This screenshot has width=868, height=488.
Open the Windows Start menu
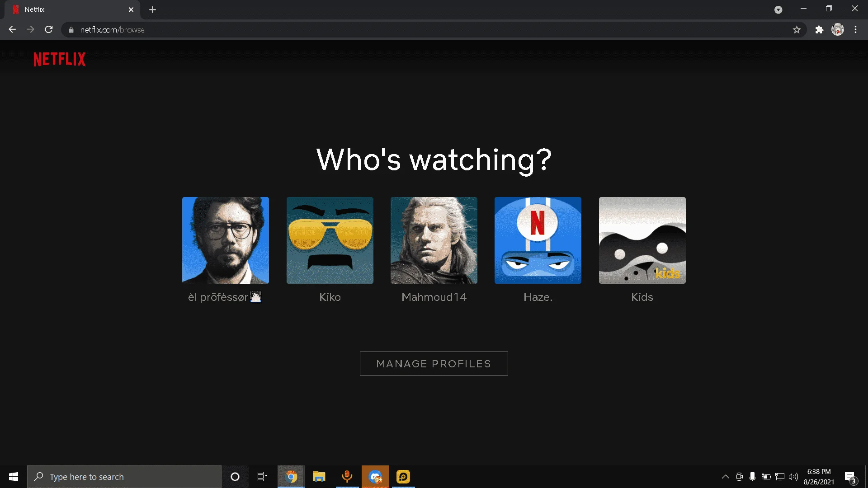[x=14, y=477]
